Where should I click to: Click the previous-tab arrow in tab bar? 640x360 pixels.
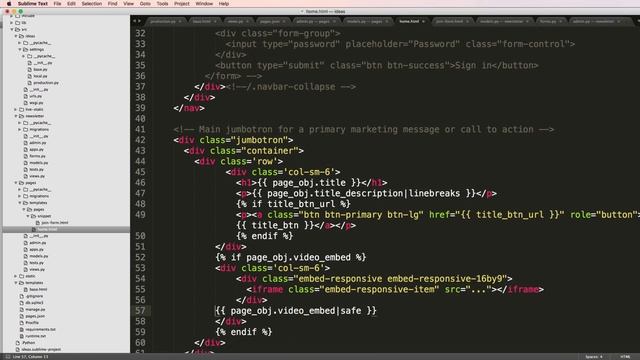pyautogui.click(x=134, y=21)
